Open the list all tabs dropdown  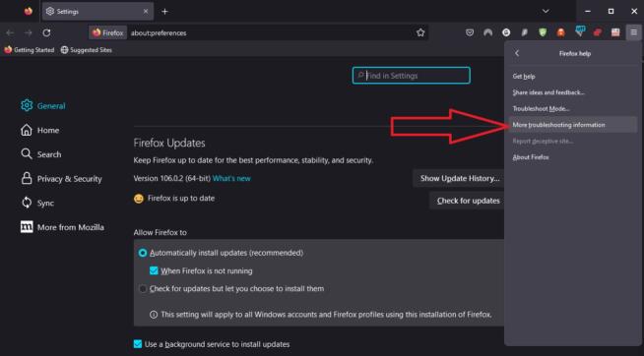point(546,11)
